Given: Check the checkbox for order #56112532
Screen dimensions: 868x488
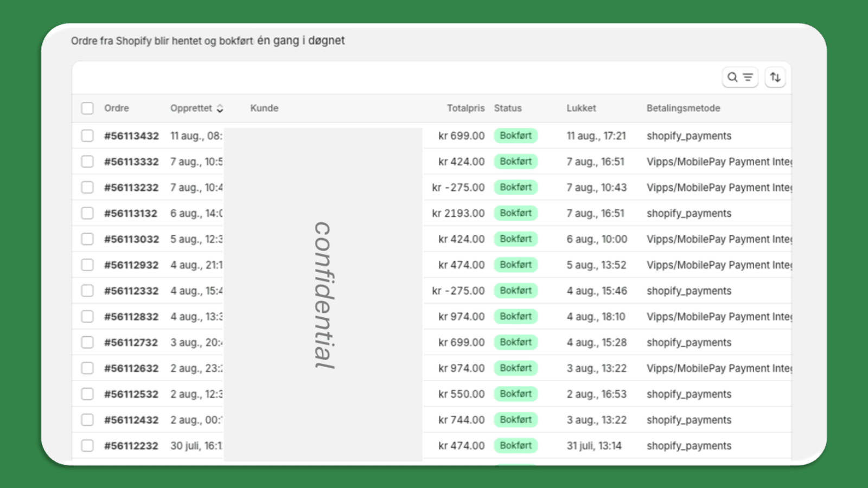Looking at the screenshot, I should coord(87,394).
